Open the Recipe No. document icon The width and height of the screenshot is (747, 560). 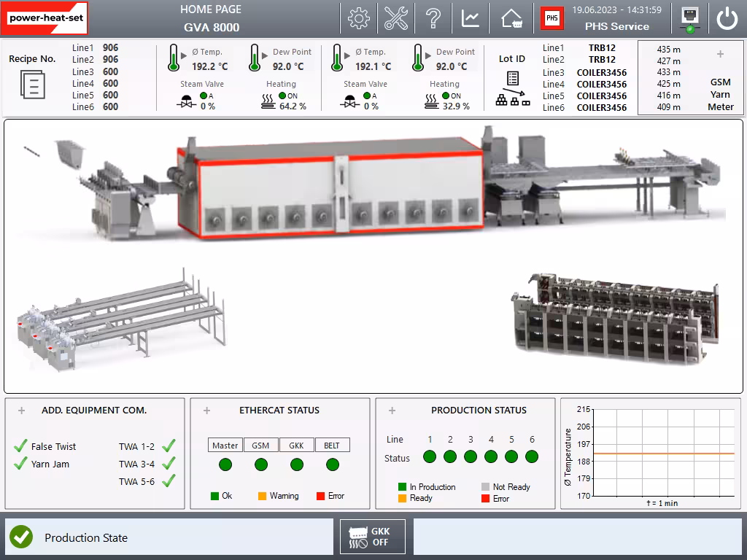coord(32,85)
